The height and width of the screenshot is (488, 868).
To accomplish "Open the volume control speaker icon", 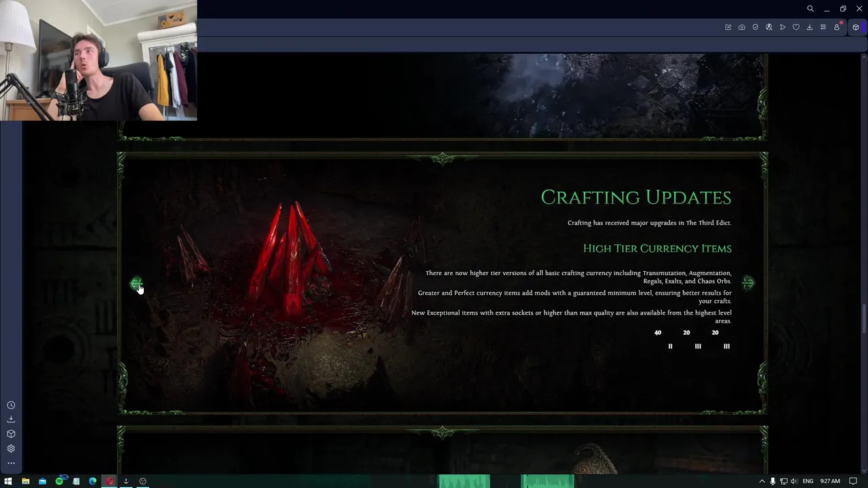I will [x=794, y=481].
